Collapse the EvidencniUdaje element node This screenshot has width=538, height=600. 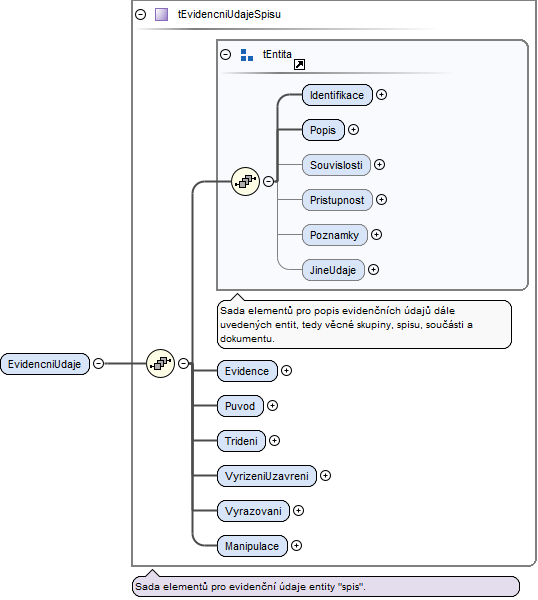[x=98, y=363]
